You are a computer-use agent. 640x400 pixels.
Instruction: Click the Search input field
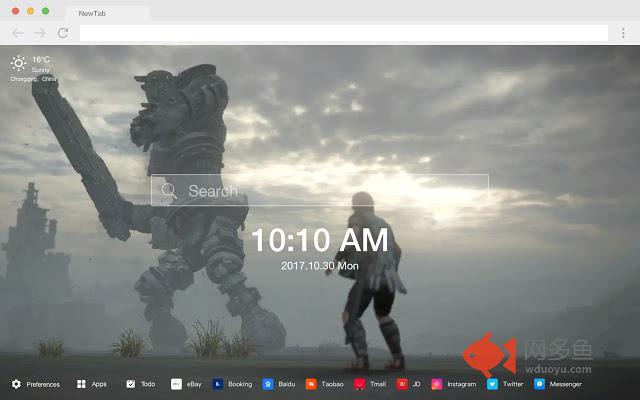(x=330, y=190)
